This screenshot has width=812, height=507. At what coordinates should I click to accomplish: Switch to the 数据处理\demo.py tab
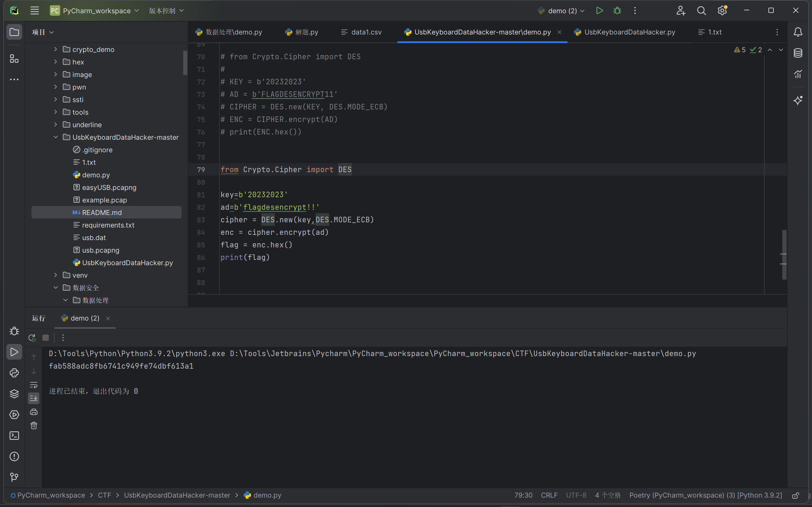(x=229, y=32)
